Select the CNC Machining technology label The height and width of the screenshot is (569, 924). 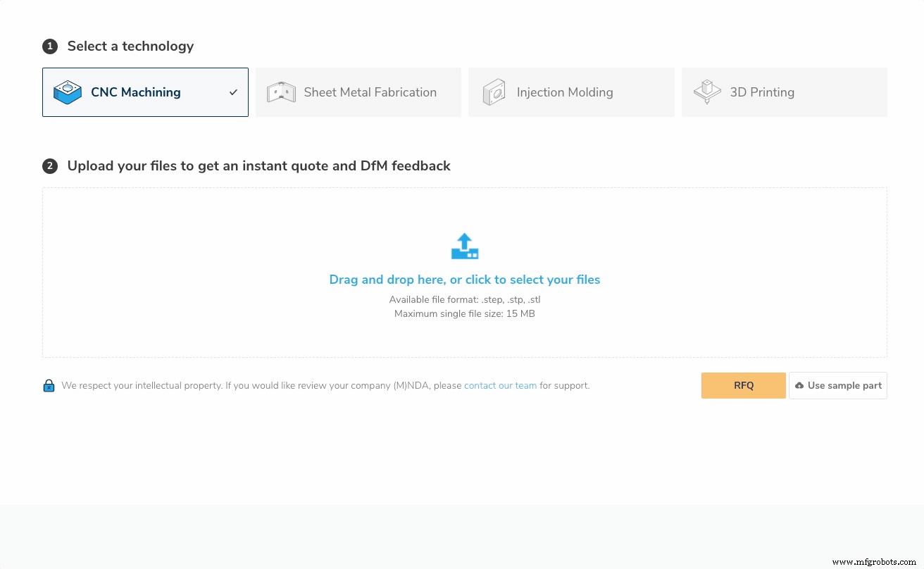(135, 92)
